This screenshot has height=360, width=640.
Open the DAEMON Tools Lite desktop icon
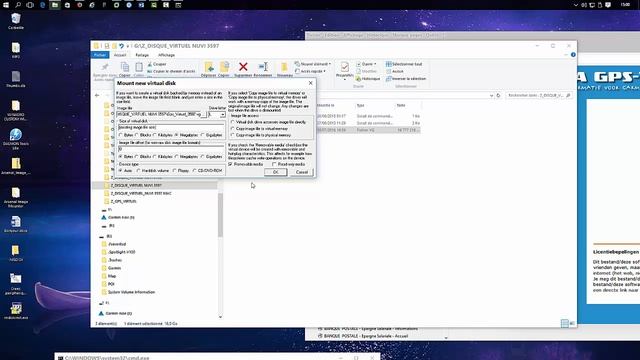click(16, 139)
